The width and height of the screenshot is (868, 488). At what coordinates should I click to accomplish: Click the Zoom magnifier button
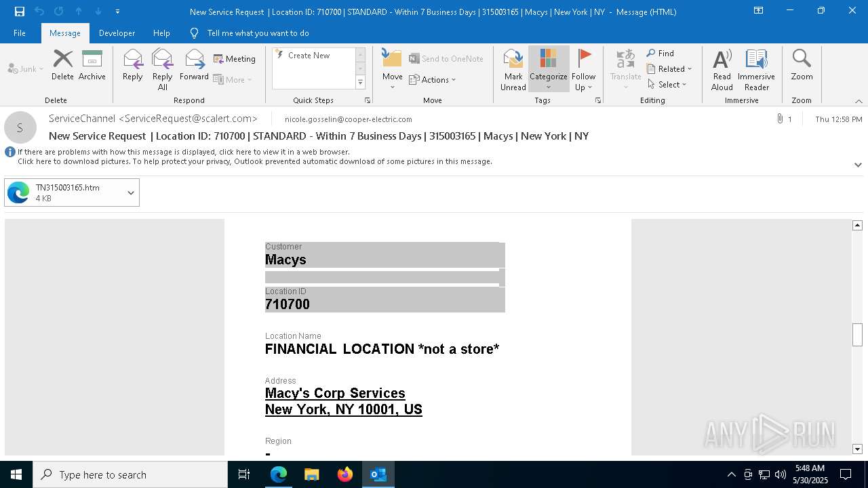pos(802,65)
